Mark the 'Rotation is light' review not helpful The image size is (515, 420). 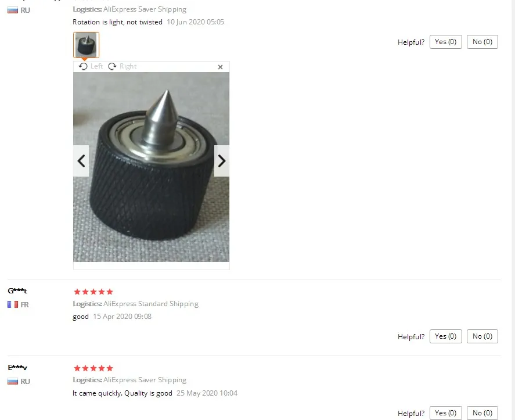(x=482, y=42)
